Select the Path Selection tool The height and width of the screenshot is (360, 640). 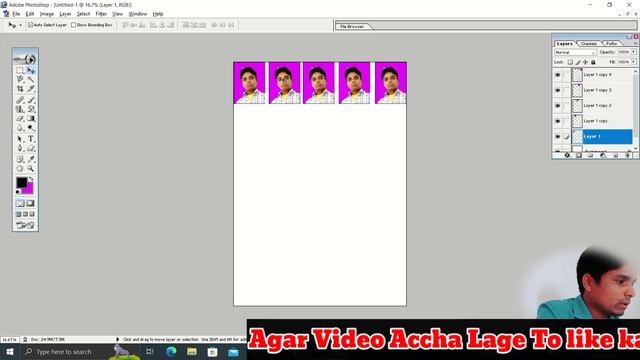pos(20,139)
